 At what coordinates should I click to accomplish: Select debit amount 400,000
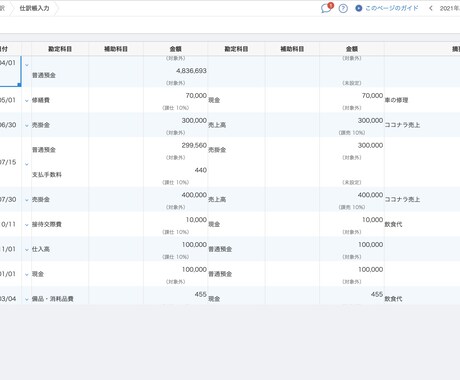click(194, 195)
